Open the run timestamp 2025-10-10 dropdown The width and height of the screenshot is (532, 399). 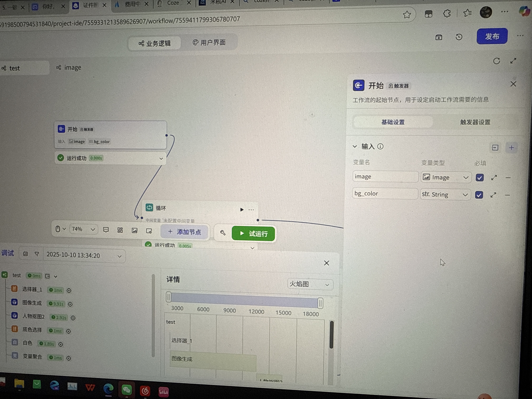click(x=84, y=255)
